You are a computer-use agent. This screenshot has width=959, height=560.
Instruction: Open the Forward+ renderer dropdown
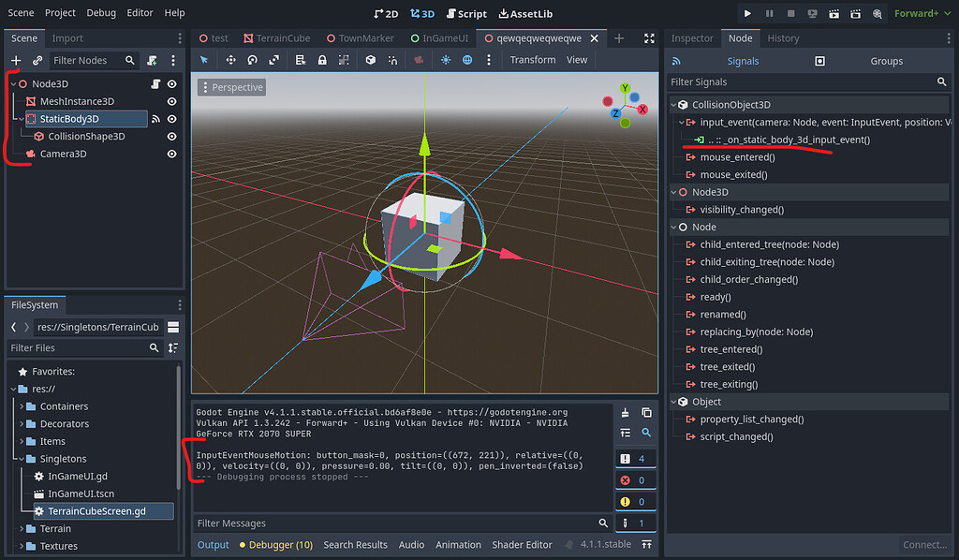click(x=919, y=13)
